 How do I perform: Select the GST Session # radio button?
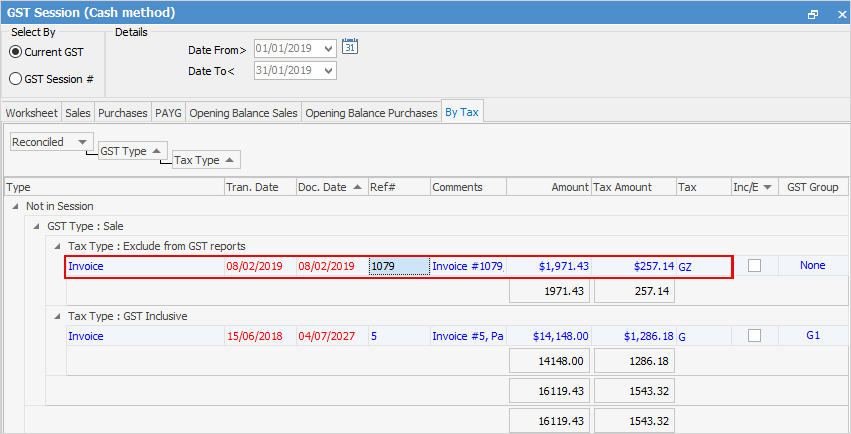(16, 79)
